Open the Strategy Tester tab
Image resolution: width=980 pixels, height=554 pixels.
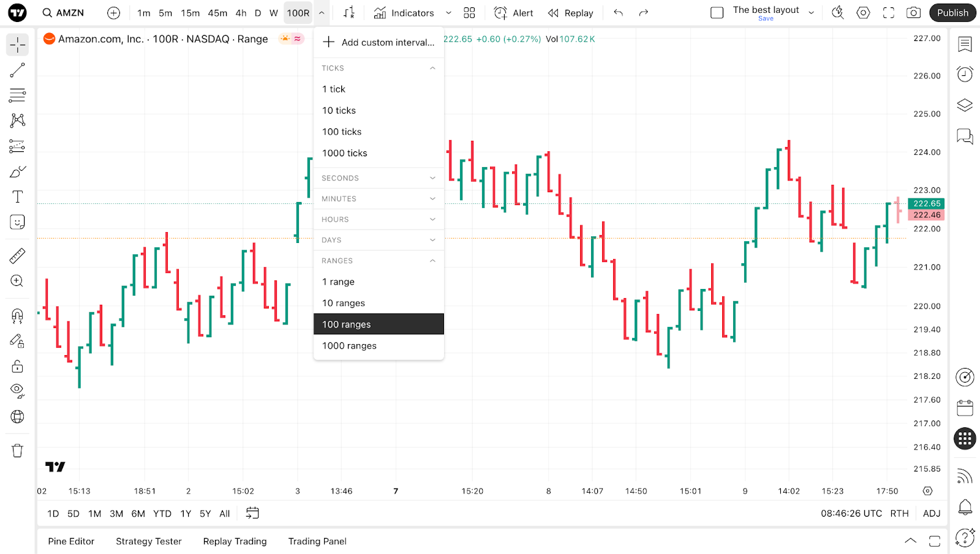pyautogui.click(x=149, y=541)
